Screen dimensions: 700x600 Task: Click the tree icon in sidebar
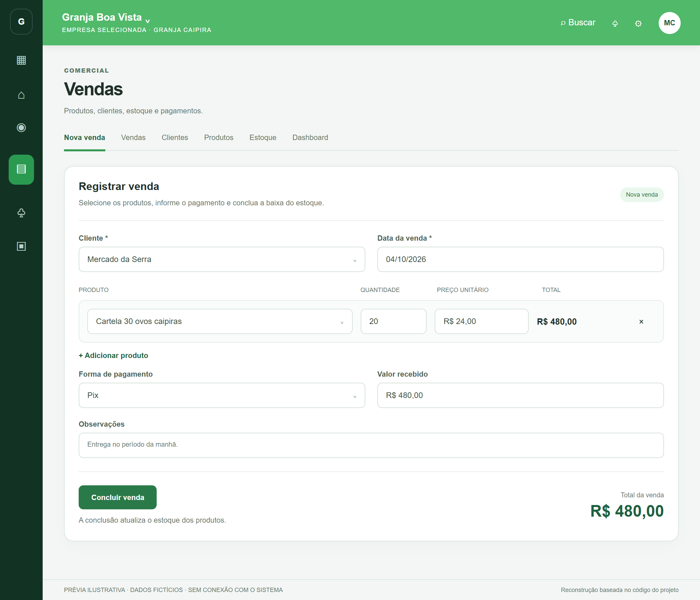(21, 213)
